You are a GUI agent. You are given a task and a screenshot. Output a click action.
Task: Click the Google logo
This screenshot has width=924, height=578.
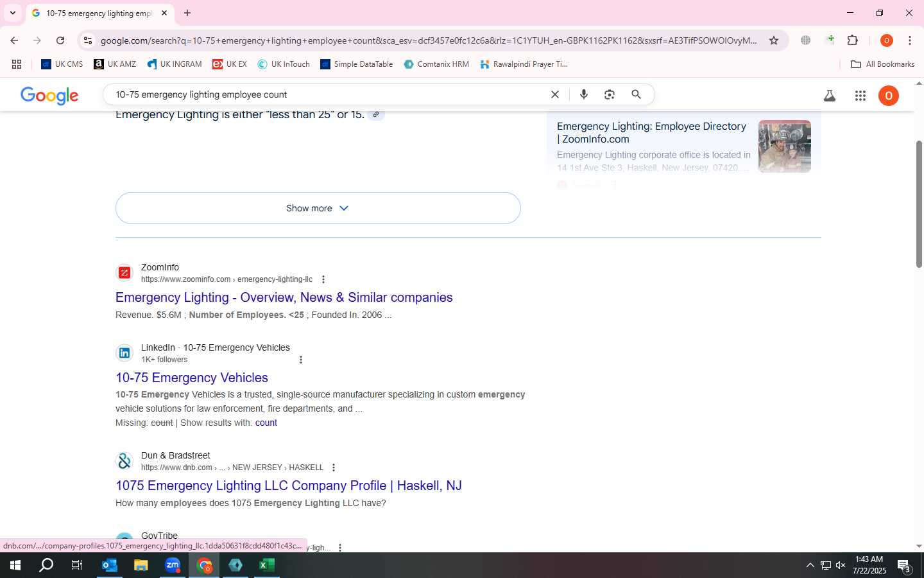(49, 96)
